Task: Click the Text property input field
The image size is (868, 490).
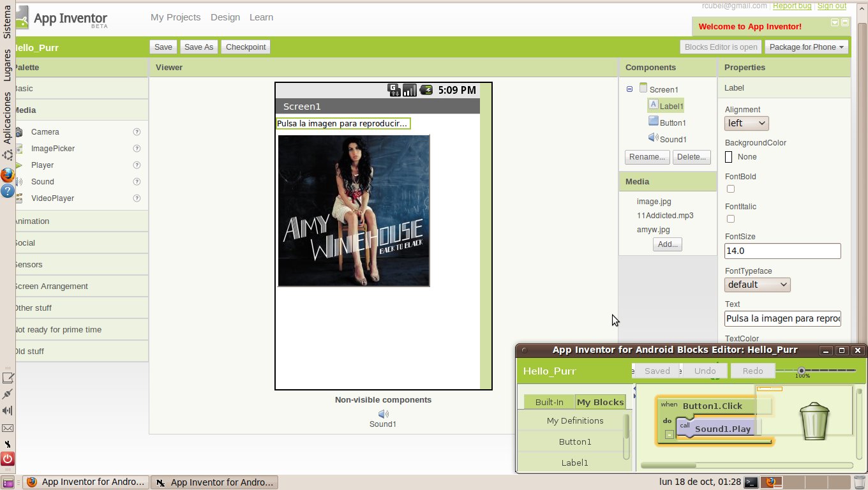Action: pos(782,318)
